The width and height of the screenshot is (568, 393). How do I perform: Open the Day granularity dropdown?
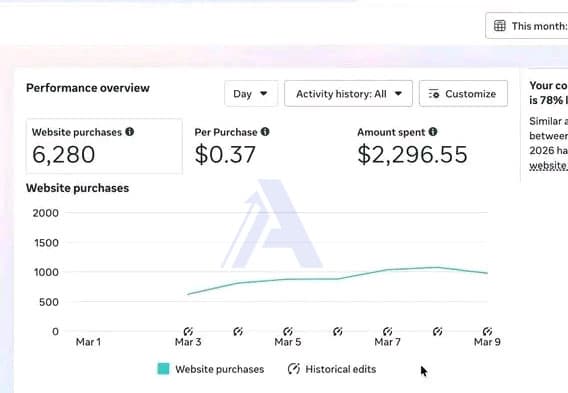point(251,94)
